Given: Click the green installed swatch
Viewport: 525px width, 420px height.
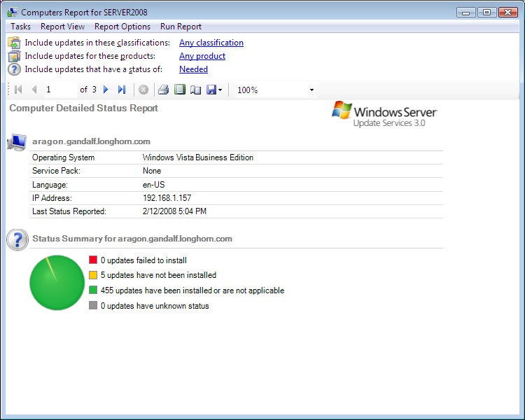Looking at the screenshot, I should [x=93, y=290].
